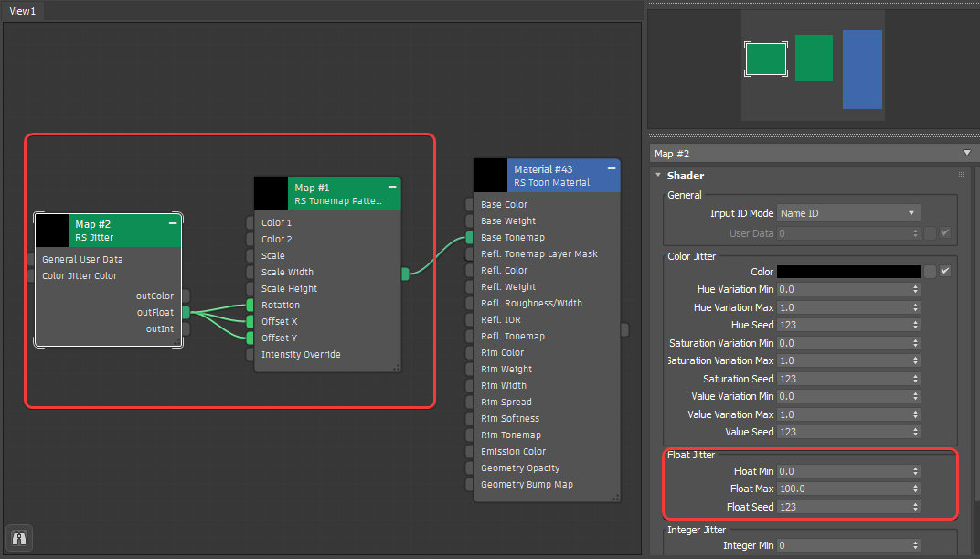The image size is (980, 559).
Task: Click the Map #1 node output socket
Action: (x=405, y=274)
